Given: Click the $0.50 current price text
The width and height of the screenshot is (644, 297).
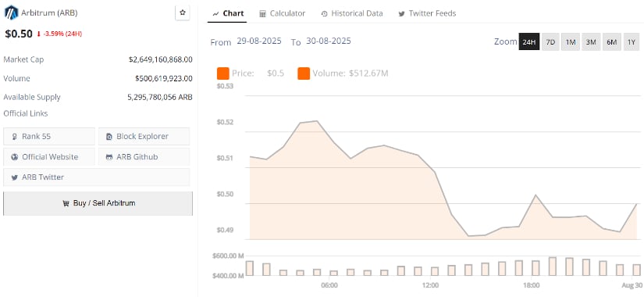Looking at the screenshot, I should tap(19, 34).
